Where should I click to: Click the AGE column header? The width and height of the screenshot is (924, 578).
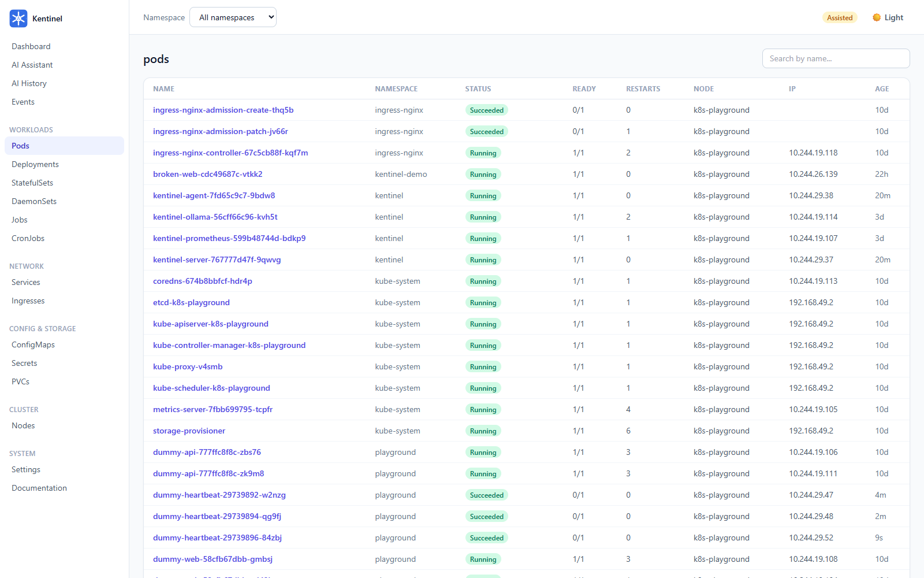tap(882, 89)
